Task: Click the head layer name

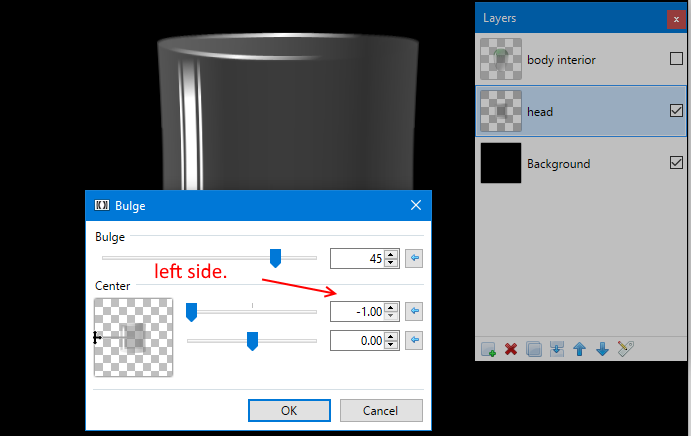Action: [540, 112]
